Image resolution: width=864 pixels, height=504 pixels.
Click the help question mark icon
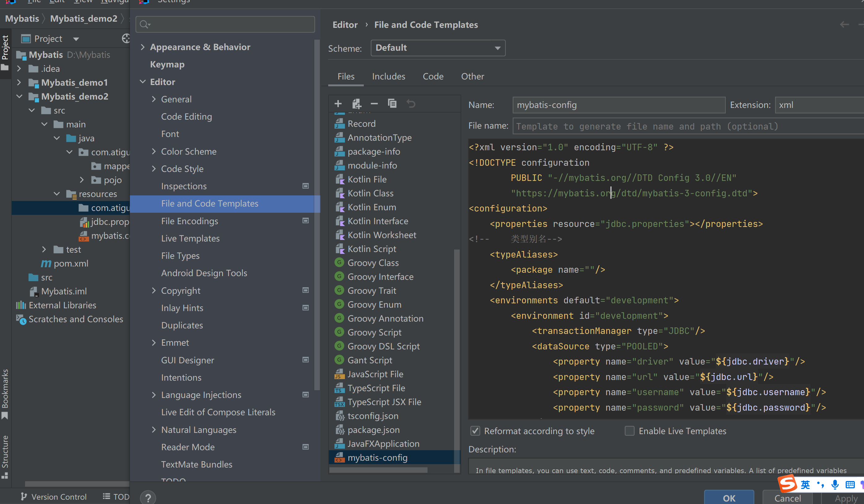pos(148,498)
